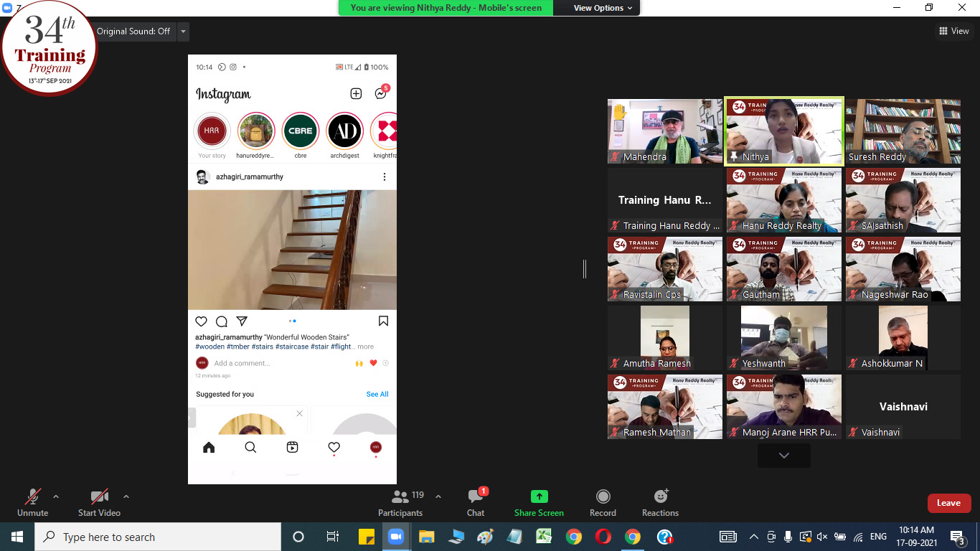Show next page of gallery with down chevron
This screenshot has width=980, height=551.
point(784,456)
